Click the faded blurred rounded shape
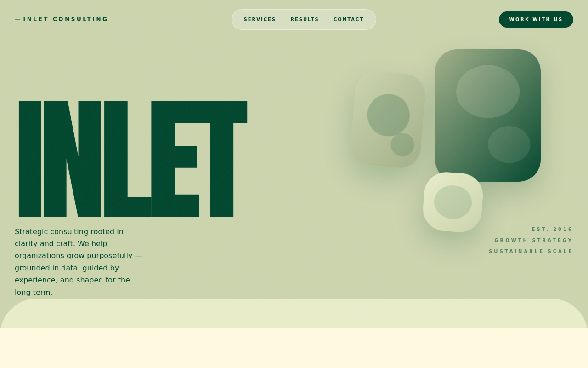 click(x=388, y=120)
